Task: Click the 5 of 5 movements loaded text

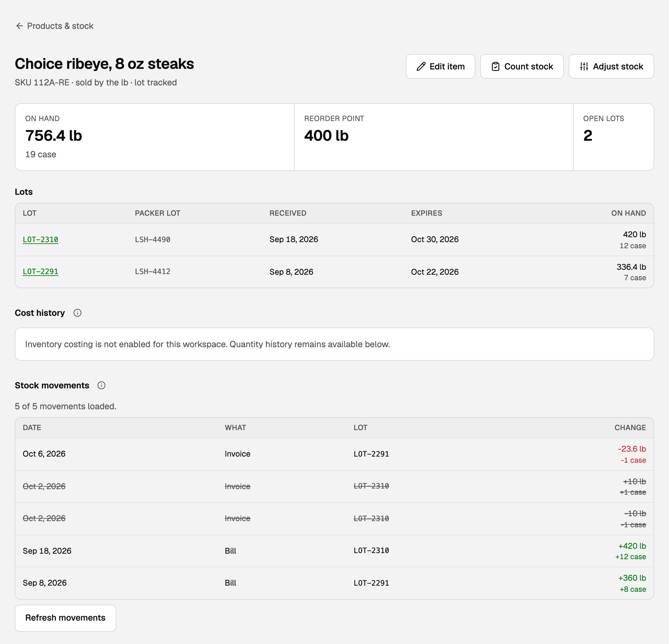Action: pos(65,406)
